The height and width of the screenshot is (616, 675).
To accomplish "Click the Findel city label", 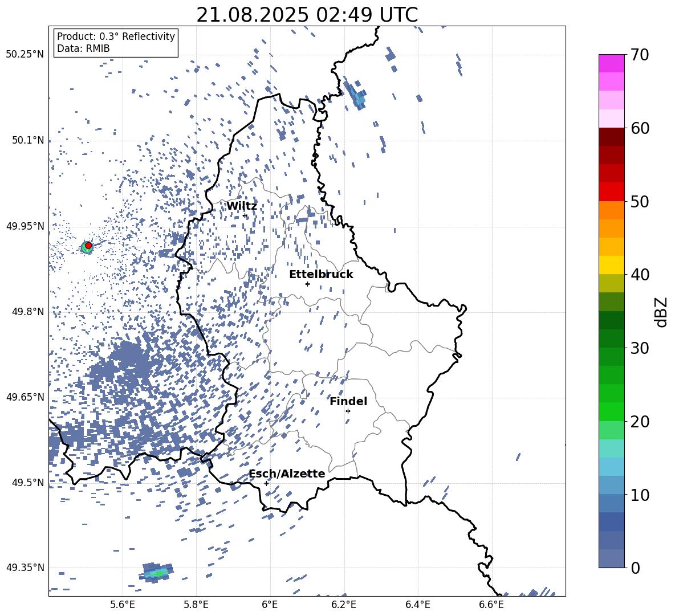I will click(348, 401).
